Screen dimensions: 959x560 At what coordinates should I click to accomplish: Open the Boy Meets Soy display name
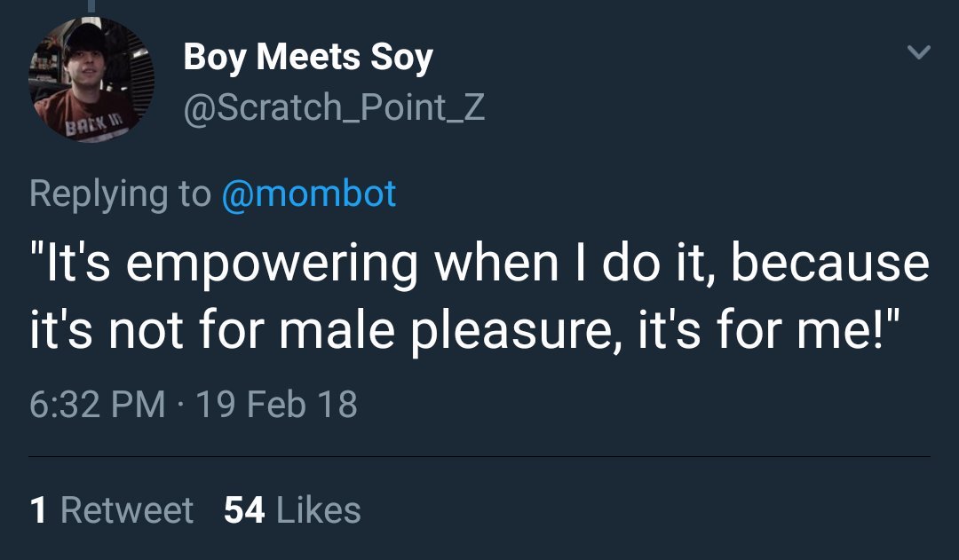click(x=308, y=59)
